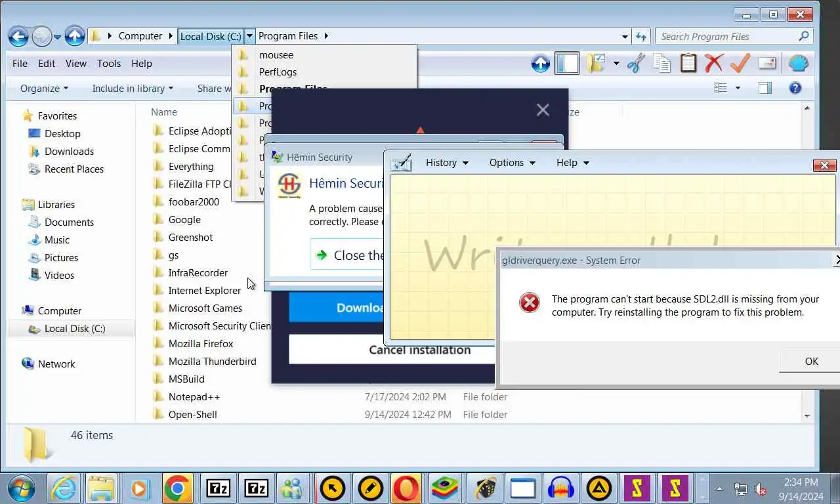
Task: Select Network in navigation pane
Action: (x=56, y=364)
